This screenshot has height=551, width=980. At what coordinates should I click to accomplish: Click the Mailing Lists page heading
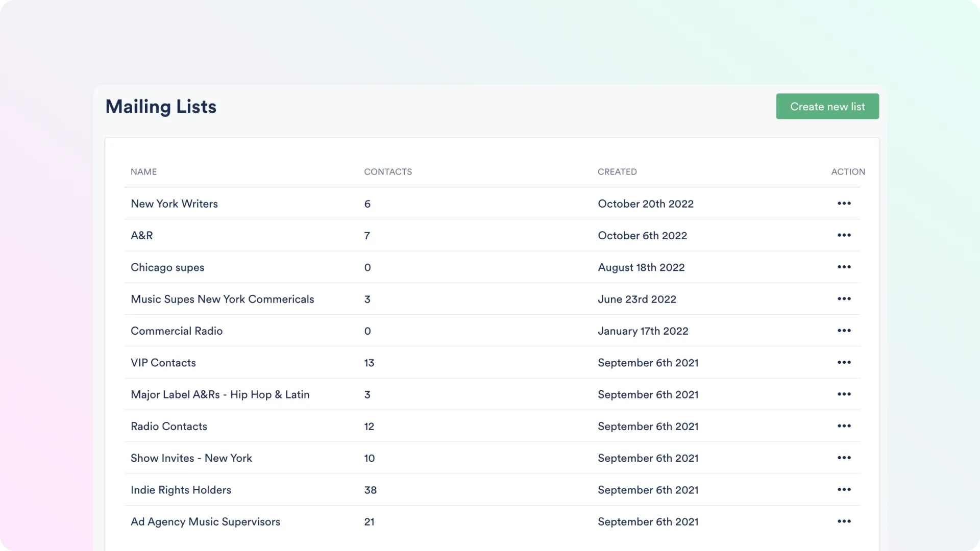pyautogui.click(x=161, y=107)
